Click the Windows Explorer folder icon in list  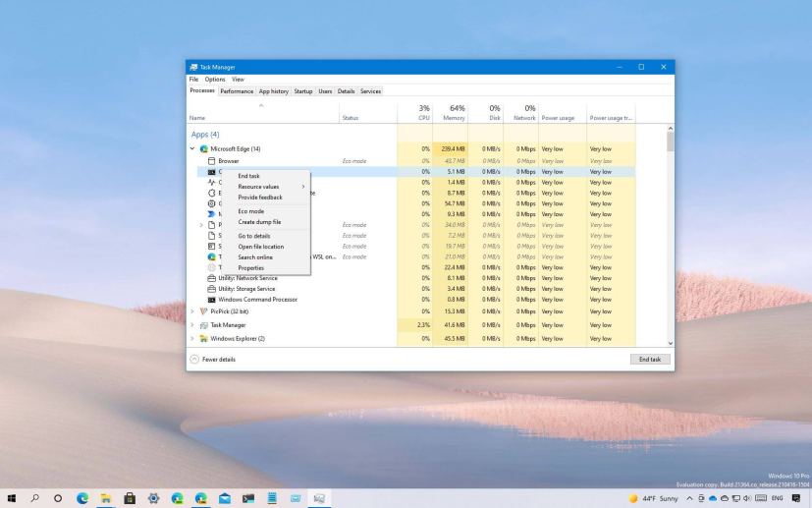click(x=204, y=338)
